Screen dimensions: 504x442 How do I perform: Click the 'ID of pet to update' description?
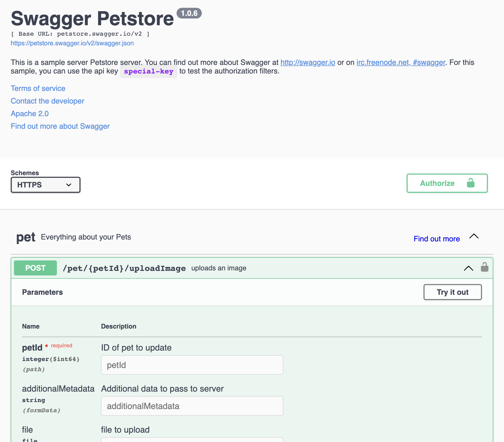[x=136, y=348]
